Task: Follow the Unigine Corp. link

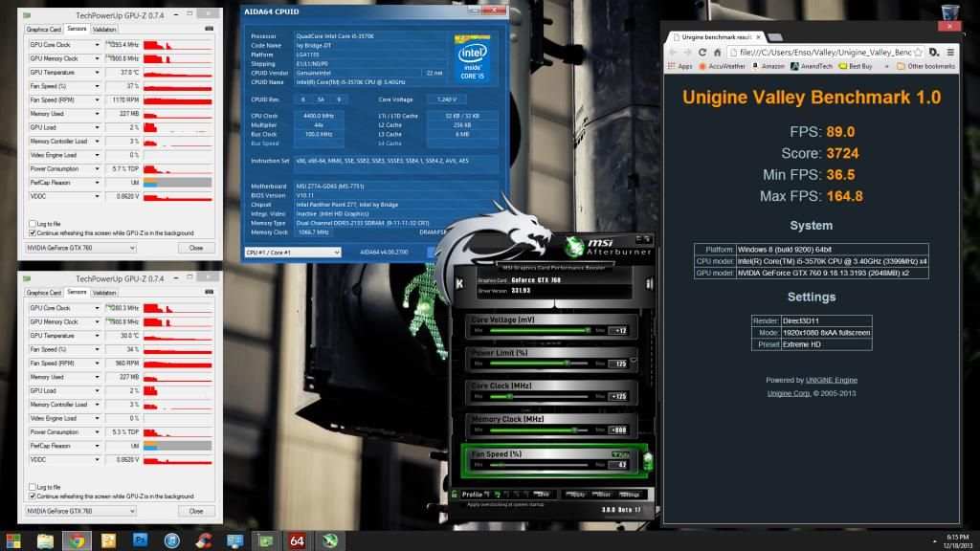Action: (789, 393)
